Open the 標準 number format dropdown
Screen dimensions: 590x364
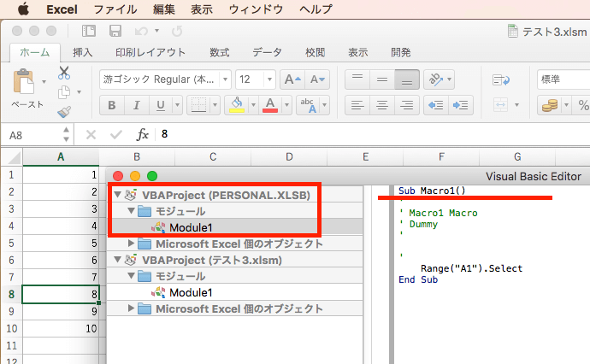563,79
